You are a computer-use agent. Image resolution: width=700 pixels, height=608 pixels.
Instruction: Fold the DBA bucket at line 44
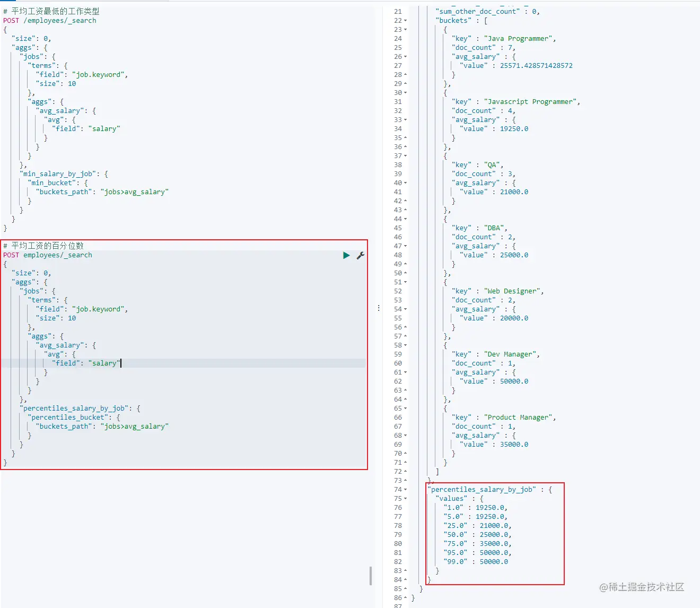click(406, 219)
